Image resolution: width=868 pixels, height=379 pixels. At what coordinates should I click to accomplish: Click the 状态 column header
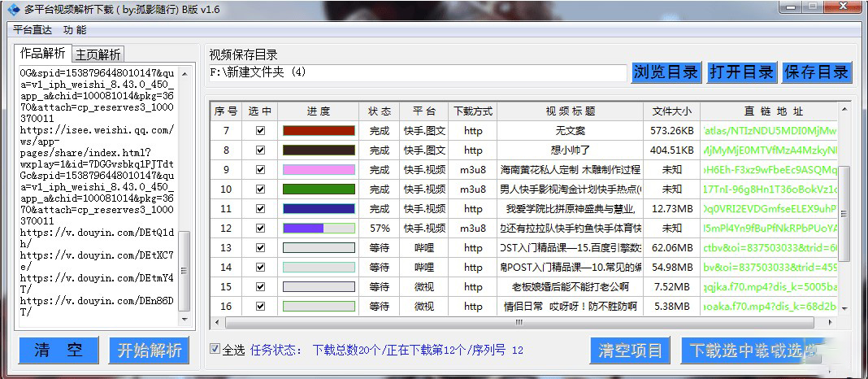click(x=380, y=111)
